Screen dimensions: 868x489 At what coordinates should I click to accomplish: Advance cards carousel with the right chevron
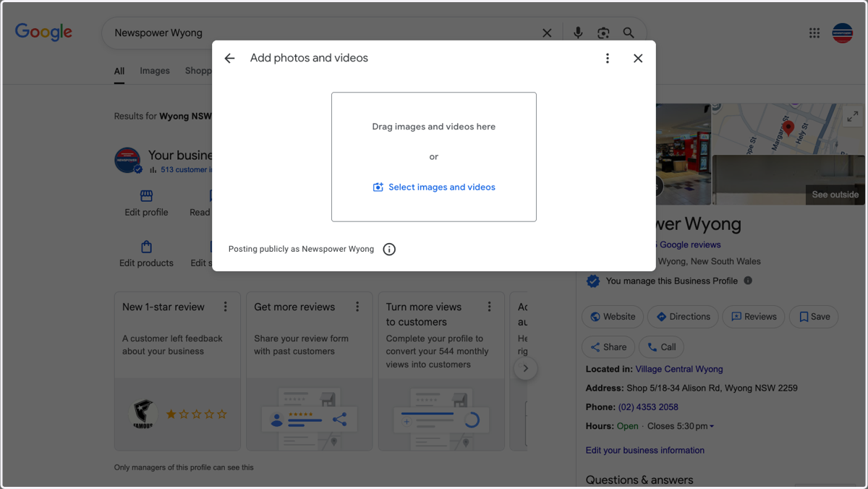[x=526, y=368]
